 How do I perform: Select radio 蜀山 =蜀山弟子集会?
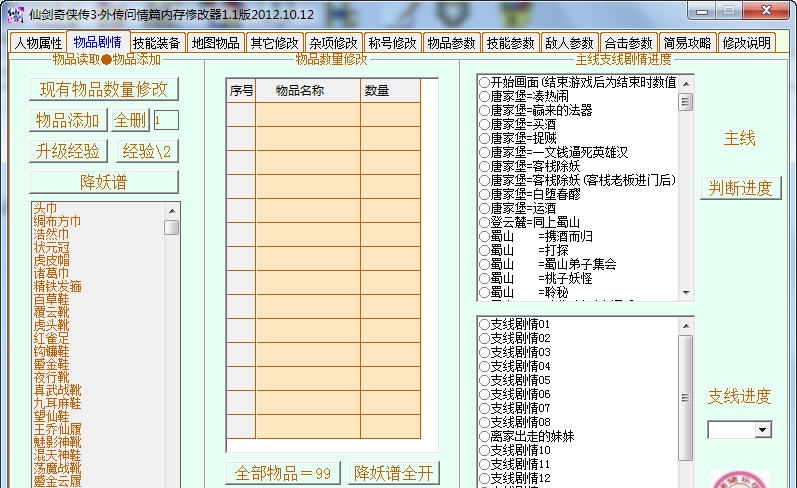pyautogui.click(x=484, y=264)
